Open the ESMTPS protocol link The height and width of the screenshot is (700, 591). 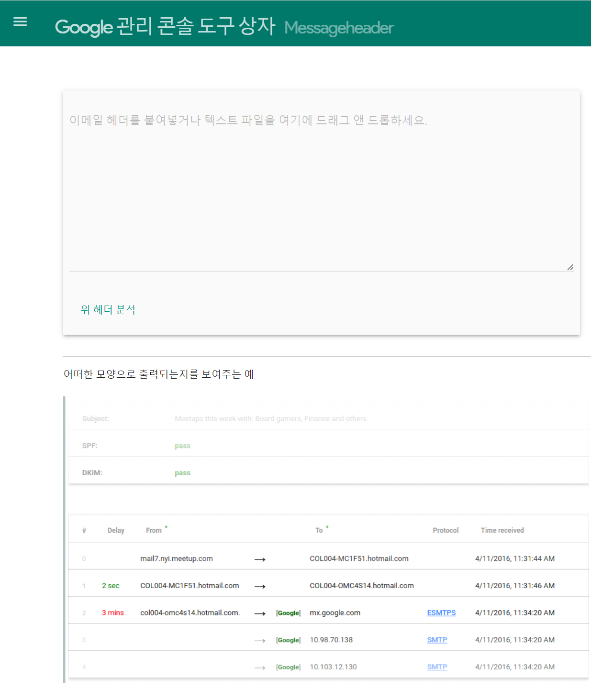point(441,613)
